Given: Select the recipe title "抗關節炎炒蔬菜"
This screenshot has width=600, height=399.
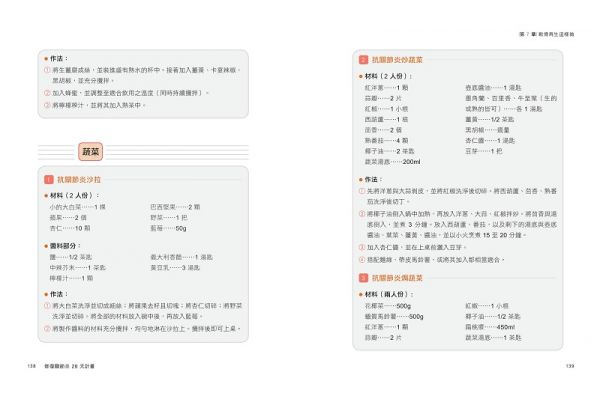Looking at the screenshot, I should [397, 60].
